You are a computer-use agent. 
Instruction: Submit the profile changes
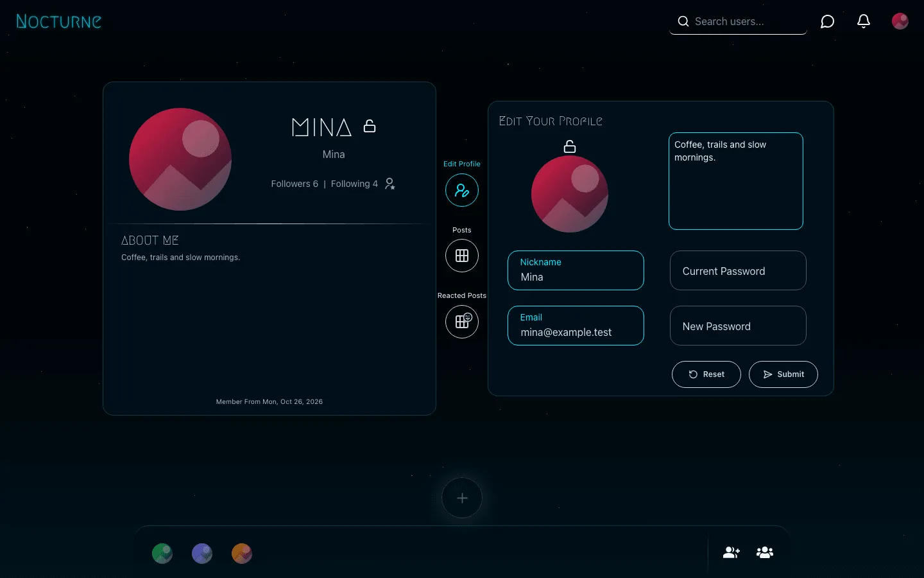[783, 374]
